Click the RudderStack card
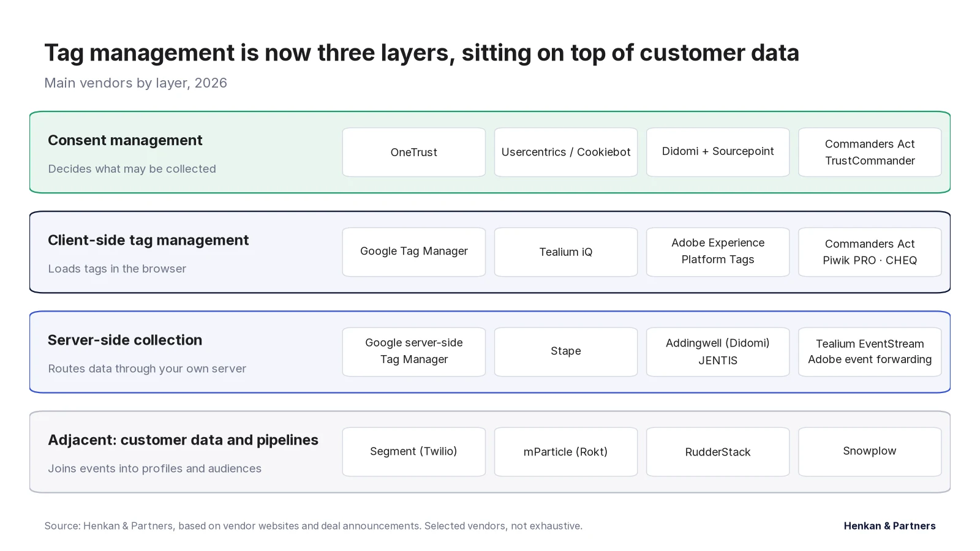This screenshot has width=980, height=551. point(718,452)
